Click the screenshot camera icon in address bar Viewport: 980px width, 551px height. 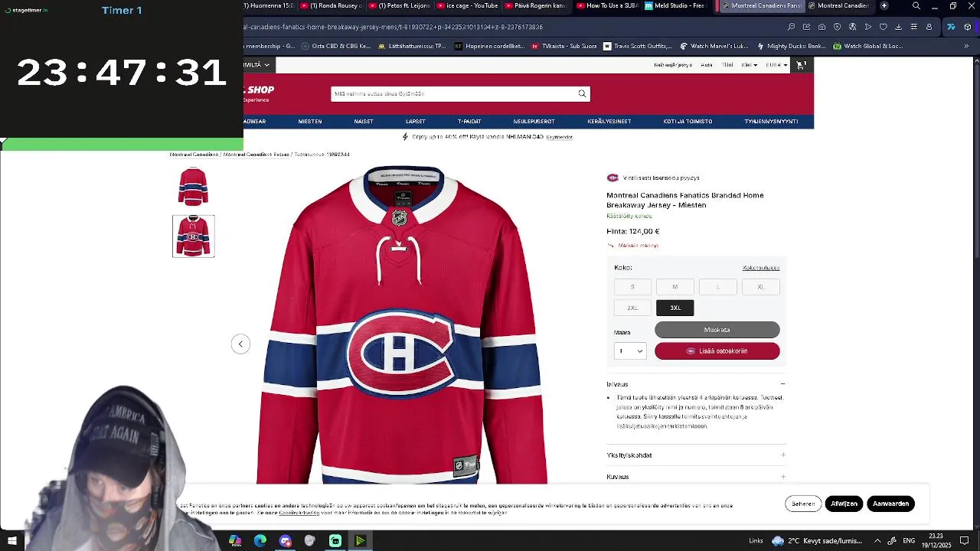coord(822,27)
